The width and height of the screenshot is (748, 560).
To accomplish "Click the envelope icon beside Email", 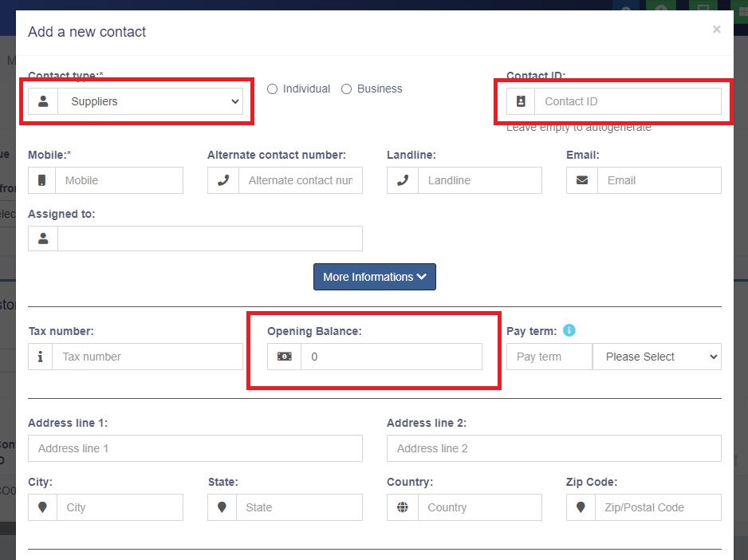I will [x=581, y=180].
